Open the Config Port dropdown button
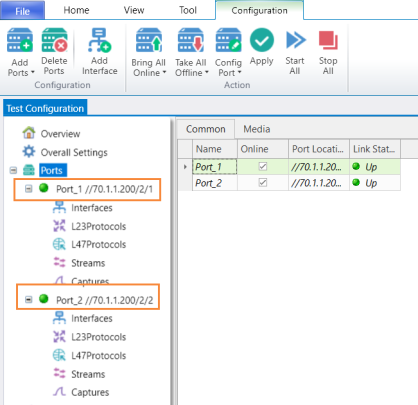Image resolution: width=418 pixels, height=405 pixels. click(x=228, y=53)
